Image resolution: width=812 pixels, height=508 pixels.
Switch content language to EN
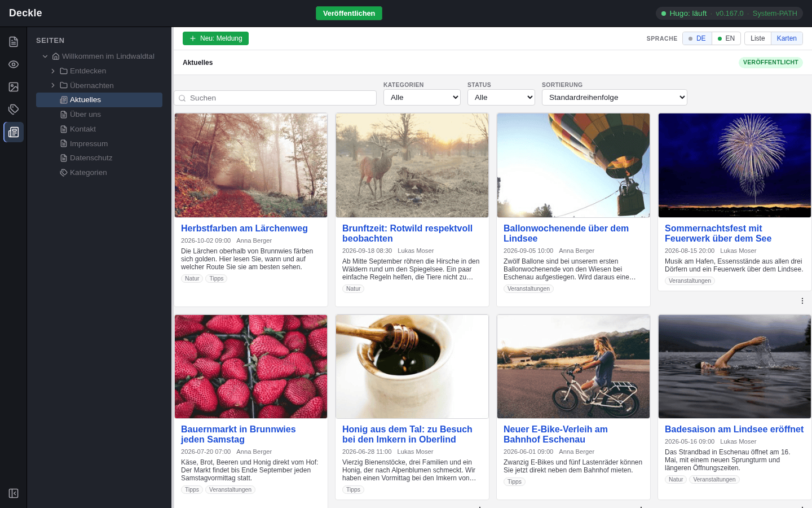pos(726,38)
